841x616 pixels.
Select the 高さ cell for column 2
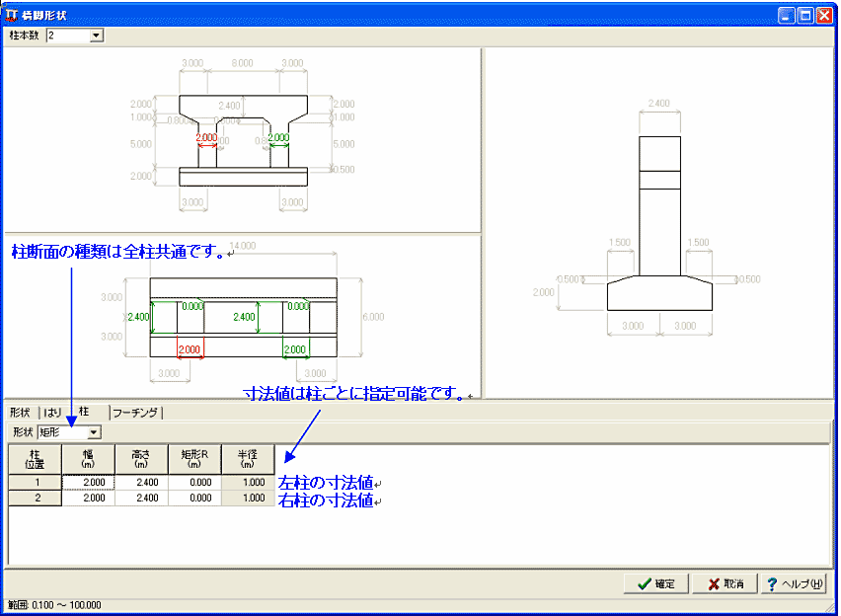[141, 498]
